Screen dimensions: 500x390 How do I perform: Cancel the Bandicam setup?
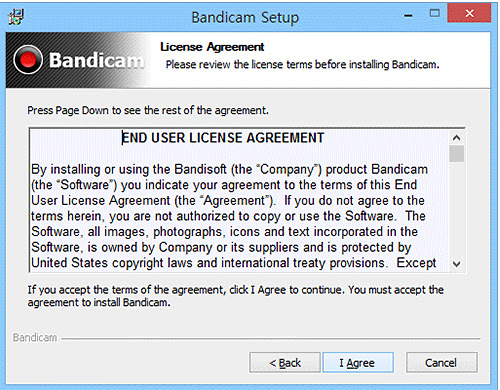(442, 362)
